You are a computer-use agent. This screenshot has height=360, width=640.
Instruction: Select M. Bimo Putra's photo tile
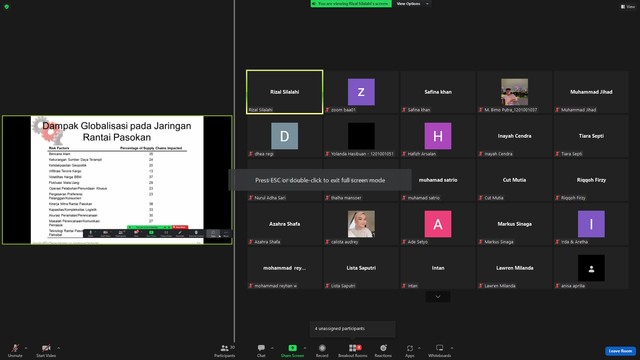[515, 92]
